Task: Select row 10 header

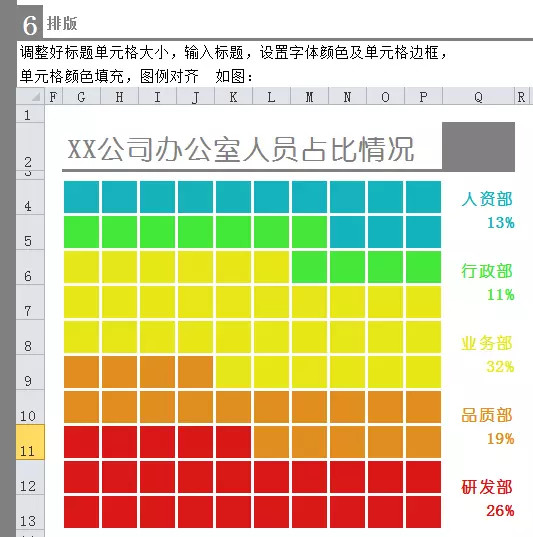Action: click(x=30, y=407)
